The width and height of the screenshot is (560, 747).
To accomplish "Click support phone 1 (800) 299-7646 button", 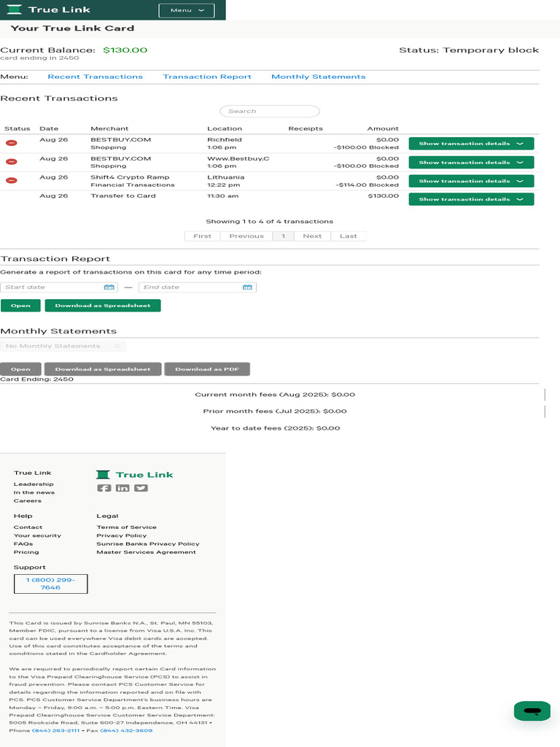I will point(51,584).
